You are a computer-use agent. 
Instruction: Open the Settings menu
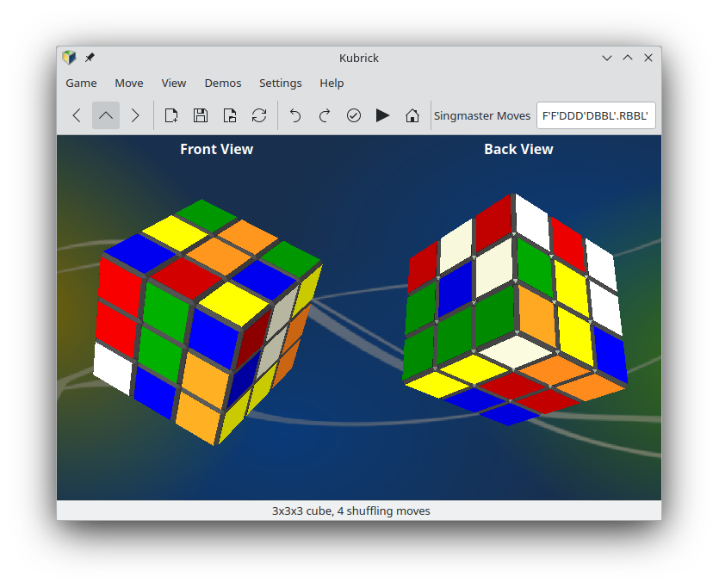(x=281, y=84)
